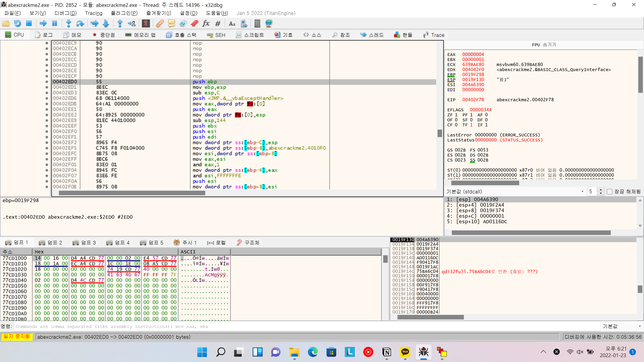Open the 중단점 (Breakpoints) tab

click(104, 35)
